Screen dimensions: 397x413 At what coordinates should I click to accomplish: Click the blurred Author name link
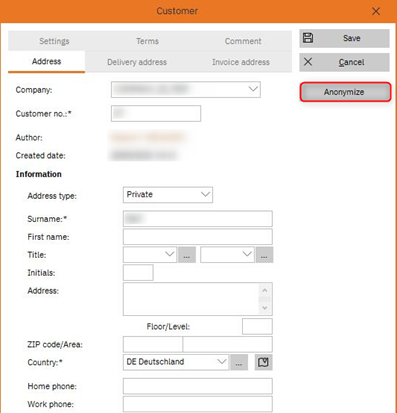(x=147, y=137)
